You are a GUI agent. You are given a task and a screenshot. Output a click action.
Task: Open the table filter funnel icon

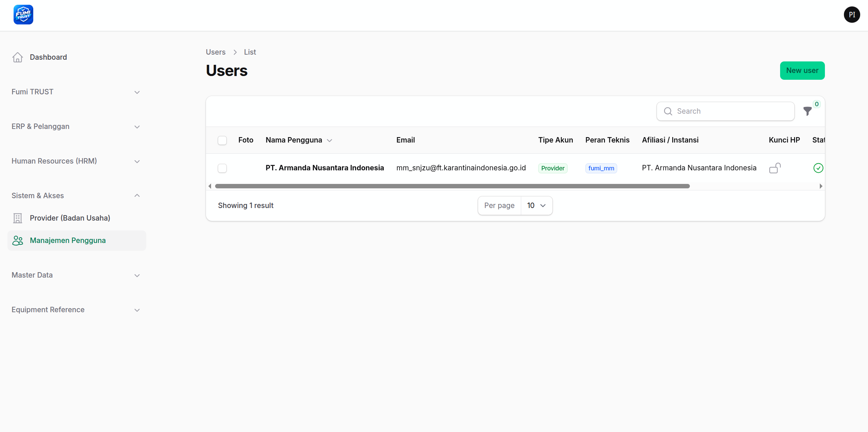(x=808, y=111)
